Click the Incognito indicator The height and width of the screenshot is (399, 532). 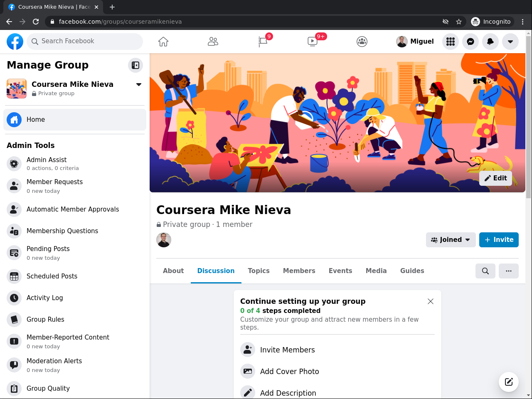(x=492, y=22)
